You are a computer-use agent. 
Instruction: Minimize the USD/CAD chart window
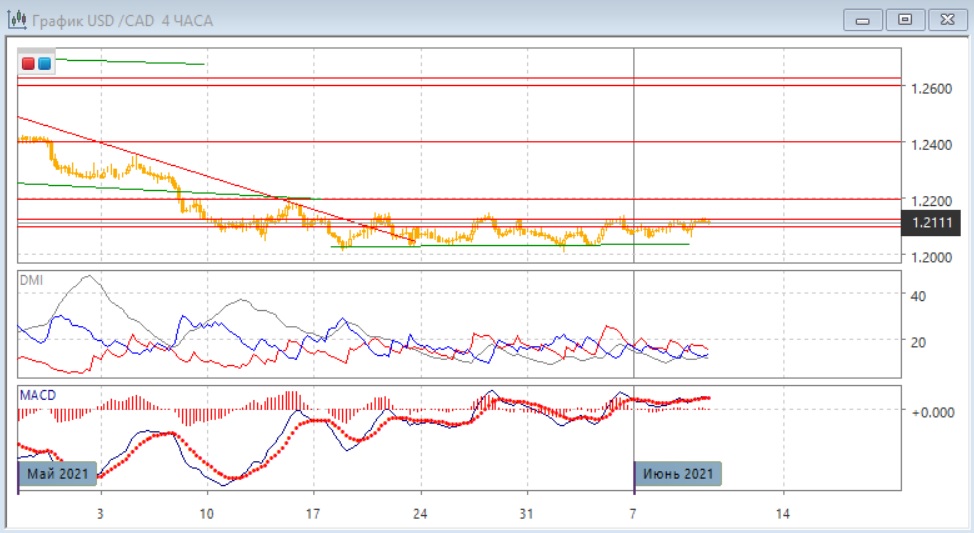(x=864, y=19)
